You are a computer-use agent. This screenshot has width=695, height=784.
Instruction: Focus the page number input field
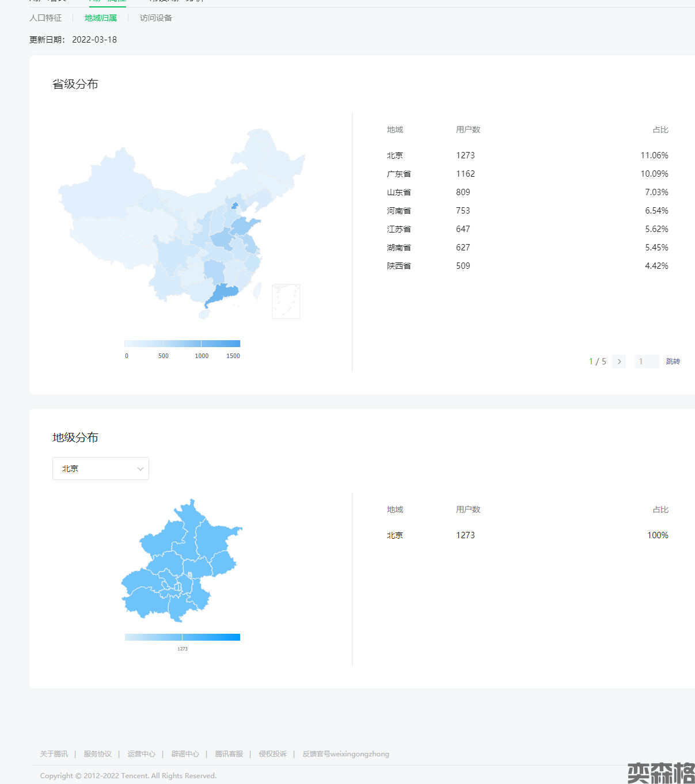point(646,361)
